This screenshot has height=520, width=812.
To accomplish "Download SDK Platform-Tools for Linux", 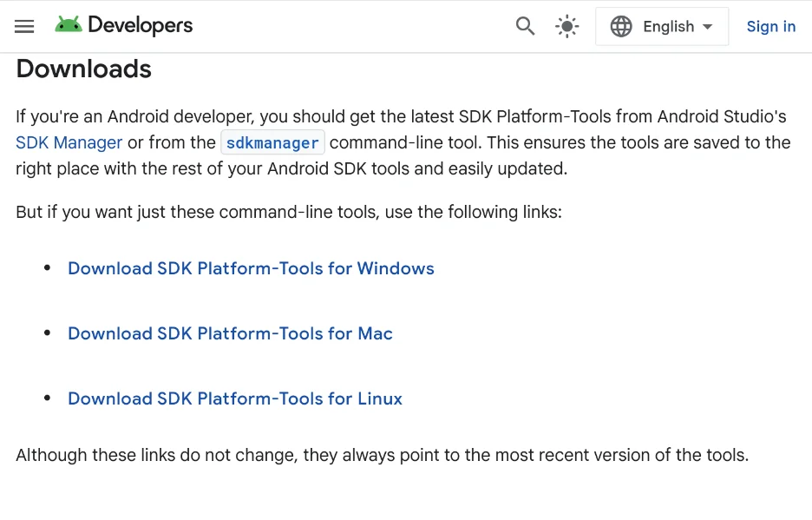I will 235,398.
